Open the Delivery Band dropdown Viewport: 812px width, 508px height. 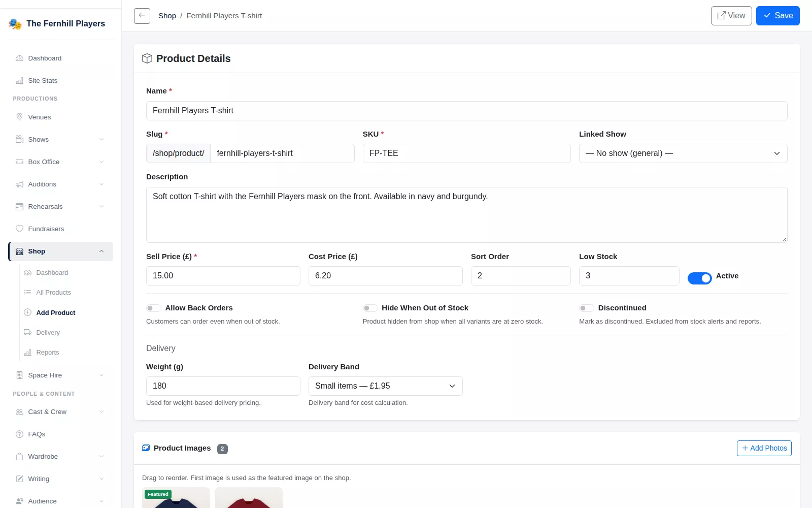[386, 386]
